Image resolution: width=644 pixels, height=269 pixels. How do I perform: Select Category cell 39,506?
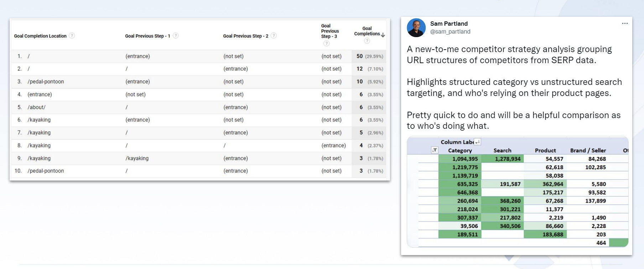tap(460, 226)
